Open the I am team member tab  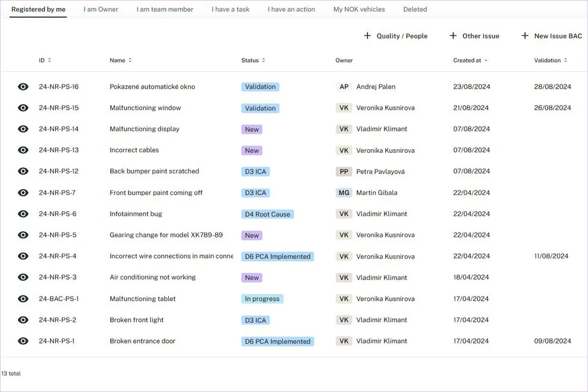click(165, 9)
